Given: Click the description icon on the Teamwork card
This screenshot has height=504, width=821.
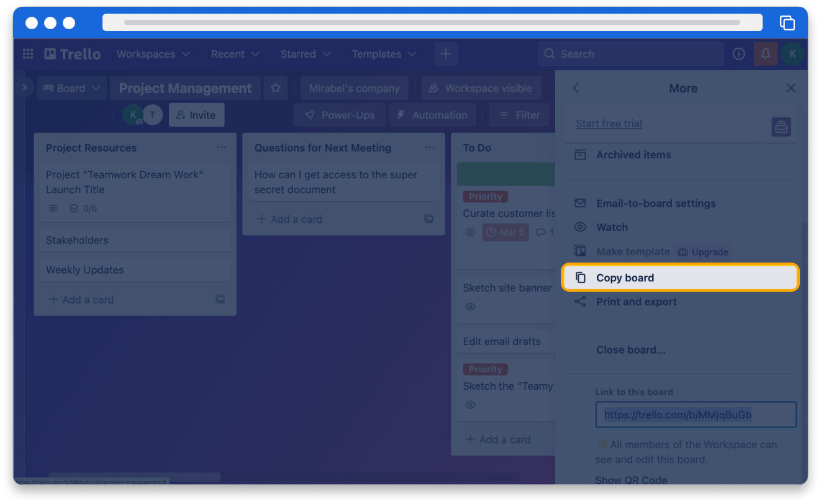Looking at the screenshot, I should click(x=53, y=209).
